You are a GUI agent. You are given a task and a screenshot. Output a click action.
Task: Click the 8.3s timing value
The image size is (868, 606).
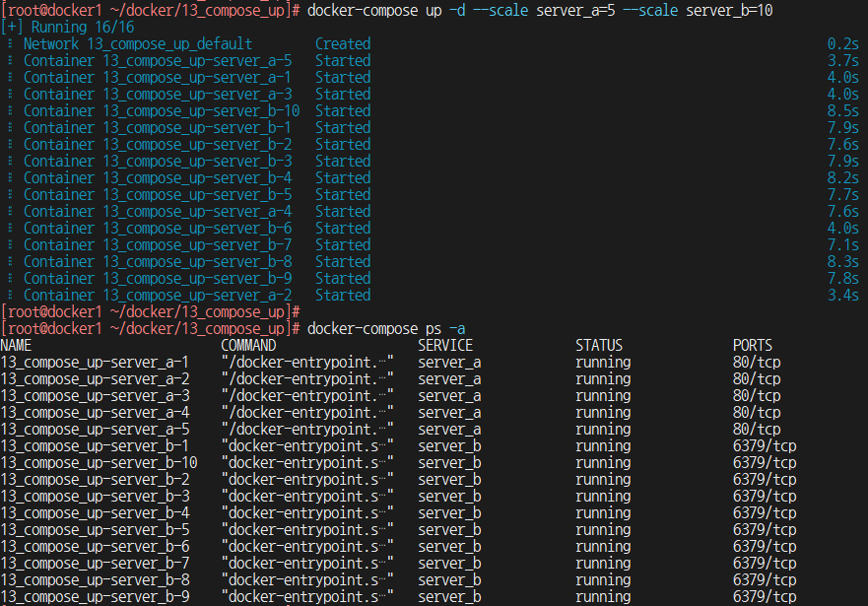pos(843,262)
